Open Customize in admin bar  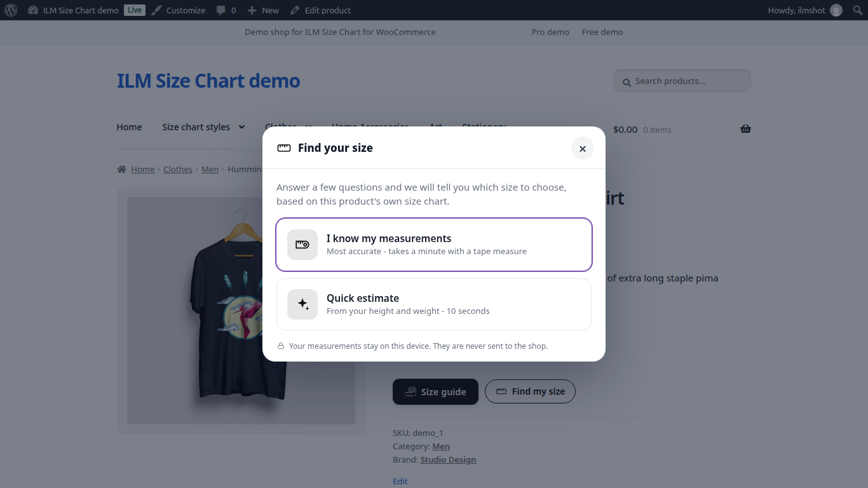(179, 10)
